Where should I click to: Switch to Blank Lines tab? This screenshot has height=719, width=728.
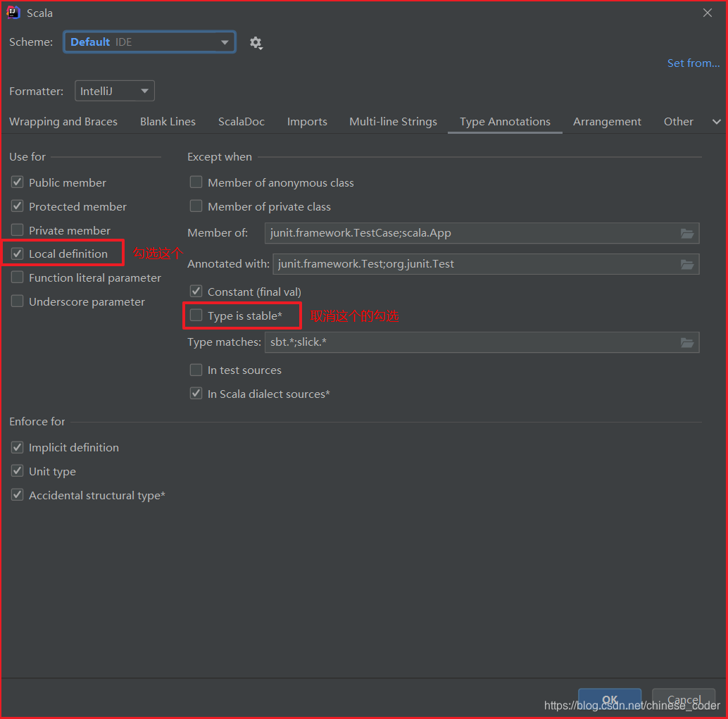tap(168, 122)
